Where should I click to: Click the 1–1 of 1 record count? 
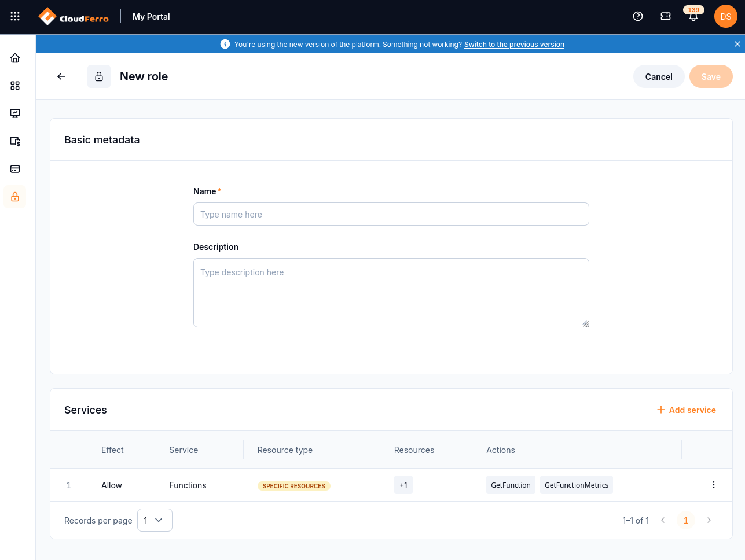click(636, 521)
